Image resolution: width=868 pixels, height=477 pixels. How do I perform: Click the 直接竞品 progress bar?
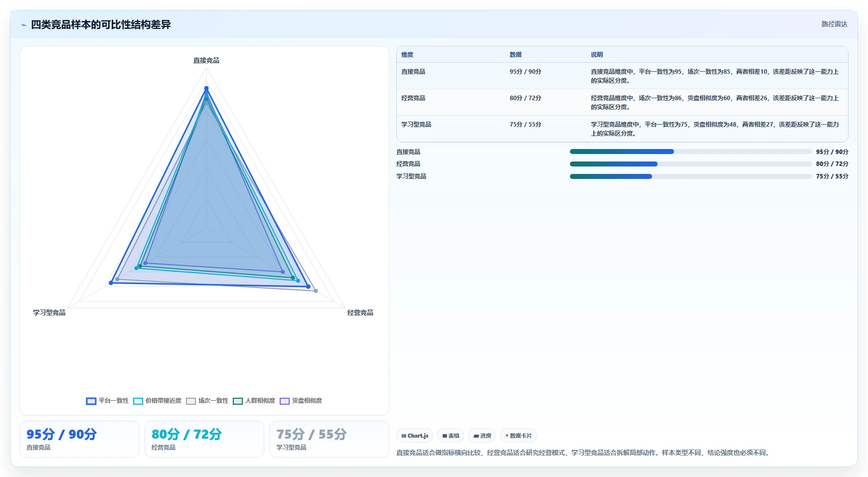[691, 152]
